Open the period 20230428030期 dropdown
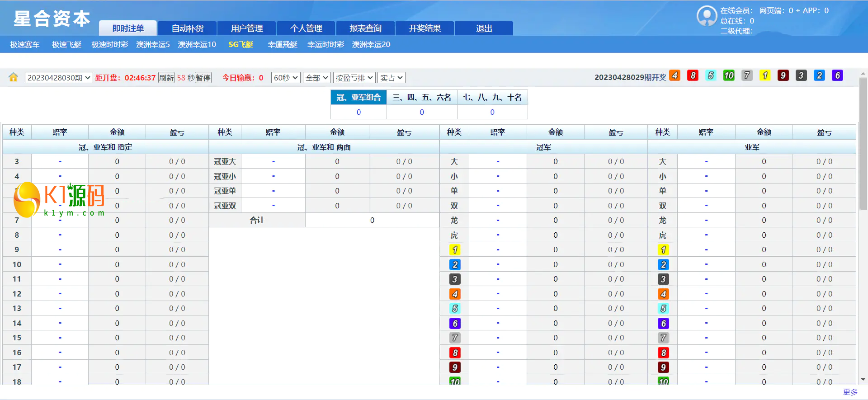The image size is (868, 400). pos(59,78)
